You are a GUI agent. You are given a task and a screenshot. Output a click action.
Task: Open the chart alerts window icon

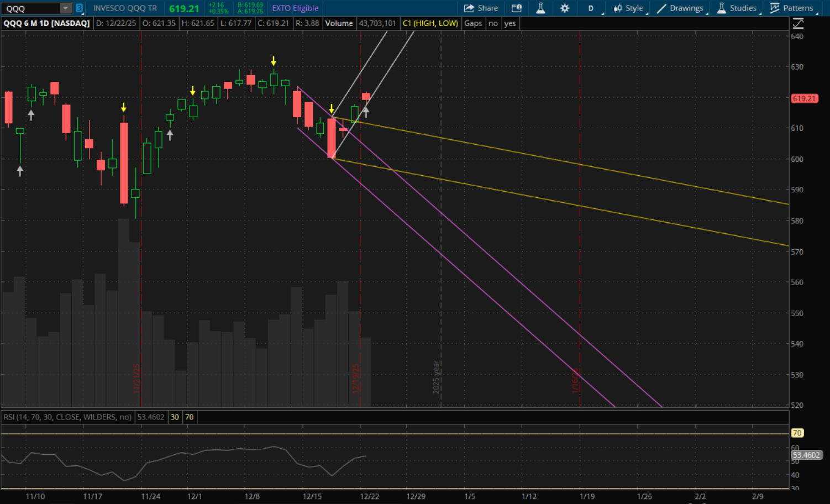[x=517, y=8]
